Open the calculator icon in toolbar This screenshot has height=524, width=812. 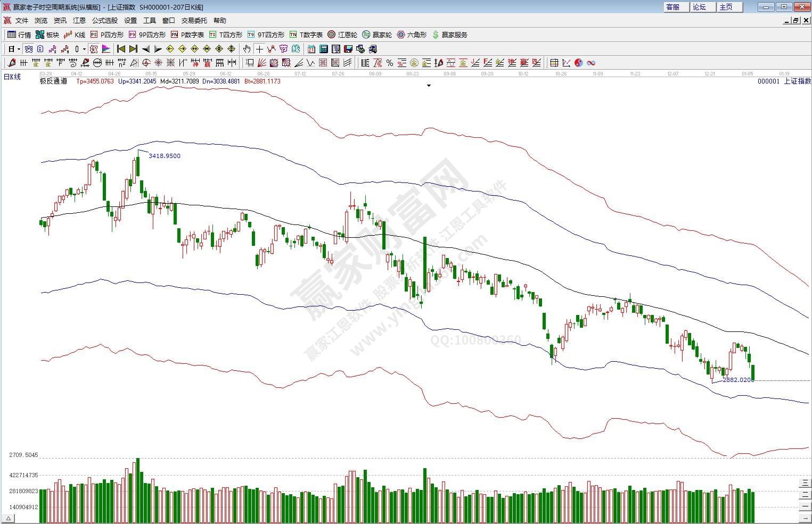coord(324,49)
